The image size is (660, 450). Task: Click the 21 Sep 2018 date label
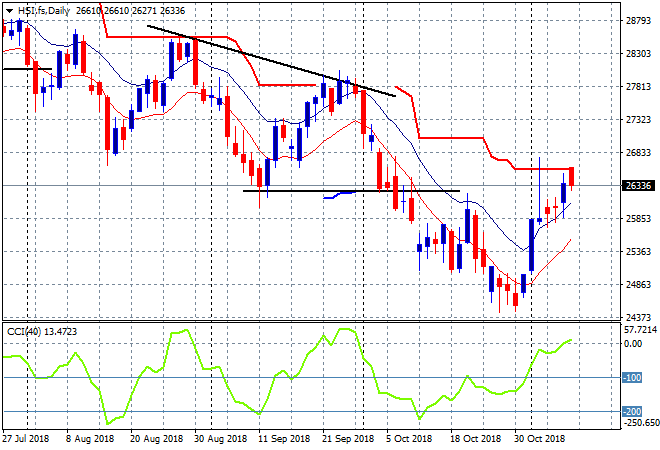tap(348, 439)
